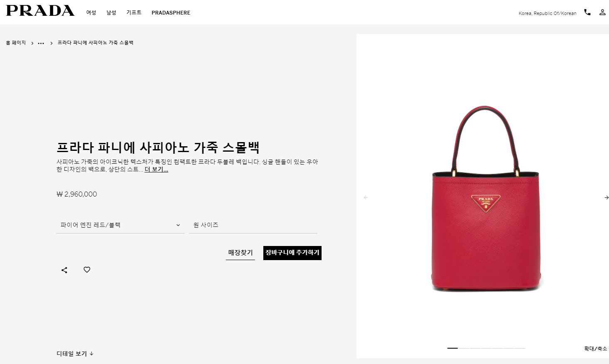Select second image carousel indicator
This screenshot has height=364, width=609.
[x=464, y=348]
